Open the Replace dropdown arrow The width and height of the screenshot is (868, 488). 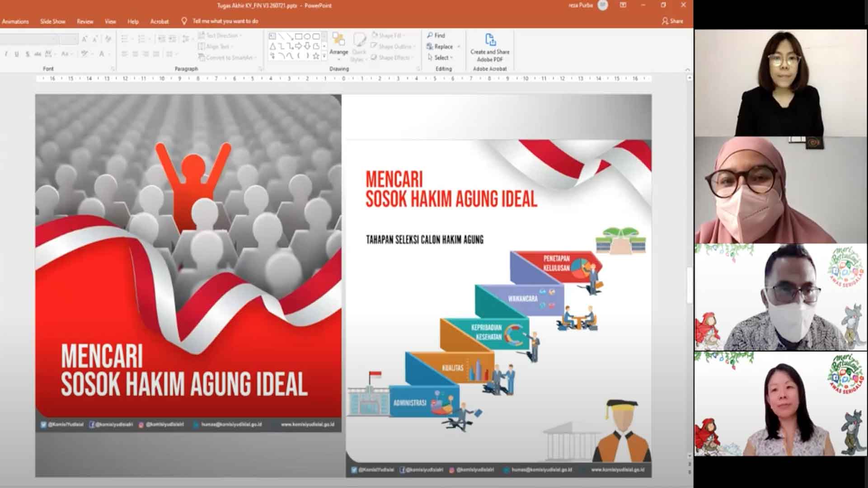pyautogui.click(x=459, y=47)
